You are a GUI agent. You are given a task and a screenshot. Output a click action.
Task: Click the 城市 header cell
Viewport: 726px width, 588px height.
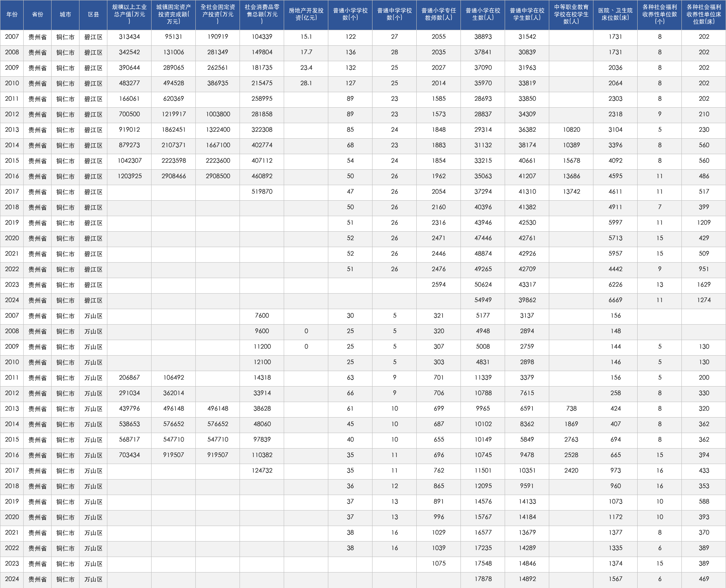[x=66, y=15]
